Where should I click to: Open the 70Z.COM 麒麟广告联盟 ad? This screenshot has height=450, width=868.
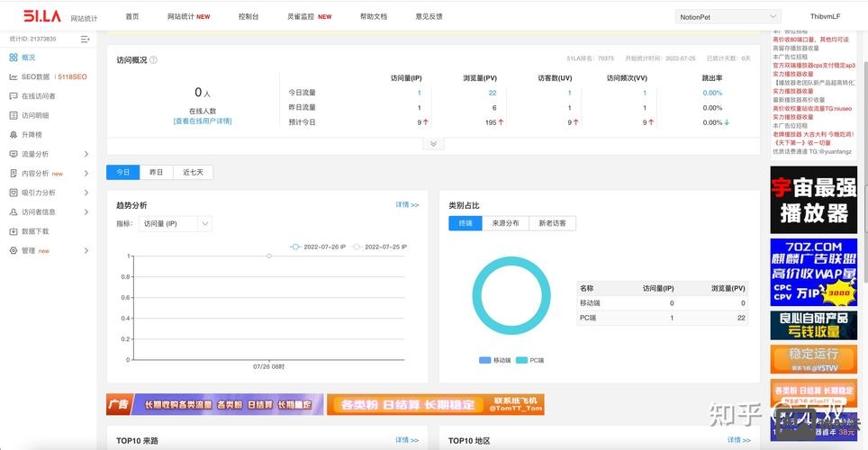(x=814, y=273)
